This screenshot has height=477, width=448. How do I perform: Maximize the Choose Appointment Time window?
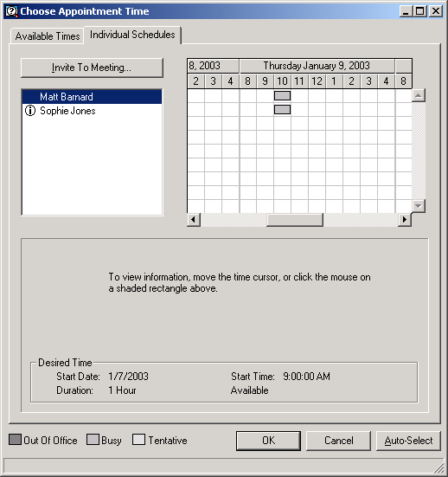coord(420,11)
